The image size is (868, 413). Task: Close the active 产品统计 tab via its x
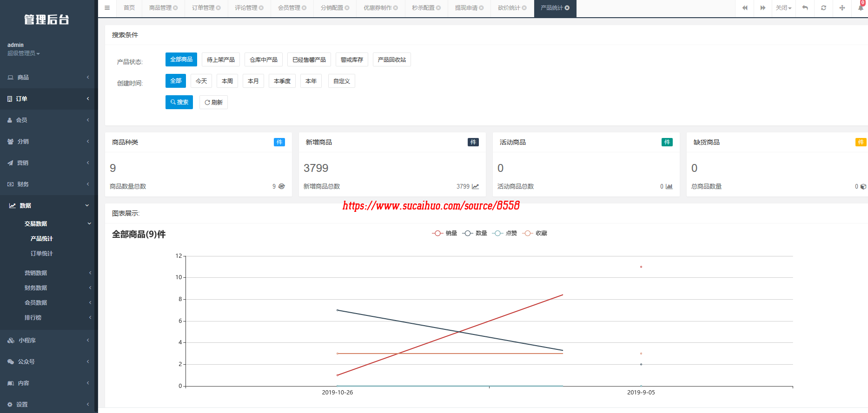[567, 8]
